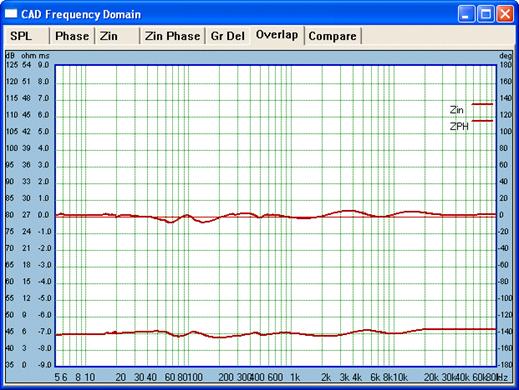The height and width of the screenshot is (390, 519).
Task: Close the CAD Frequency Domain window
Action: (505, 14)
